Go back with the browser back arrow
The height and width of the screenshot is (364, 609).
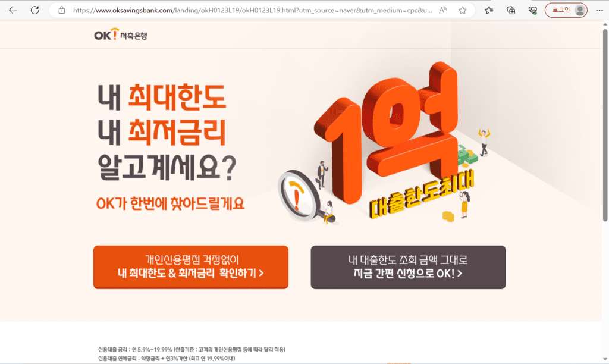pos(13,10)
